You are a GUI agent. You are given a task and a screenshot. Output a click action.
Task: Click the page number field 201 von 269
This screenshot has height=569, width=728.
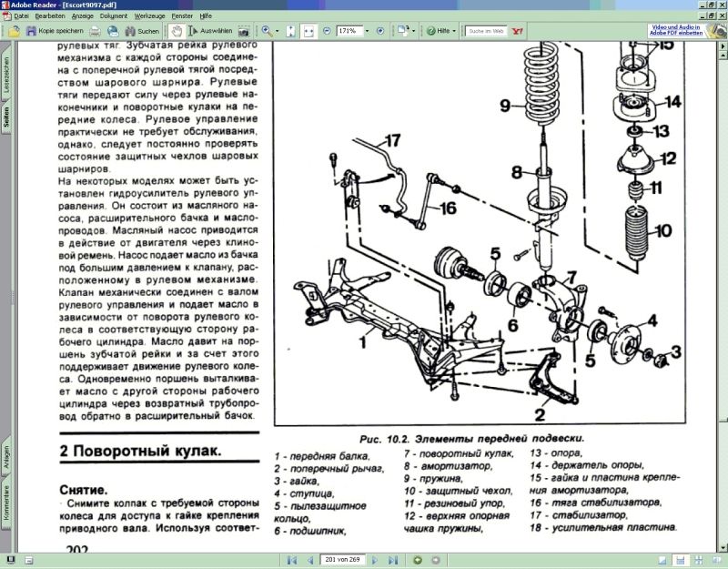[x=343, y=560]
